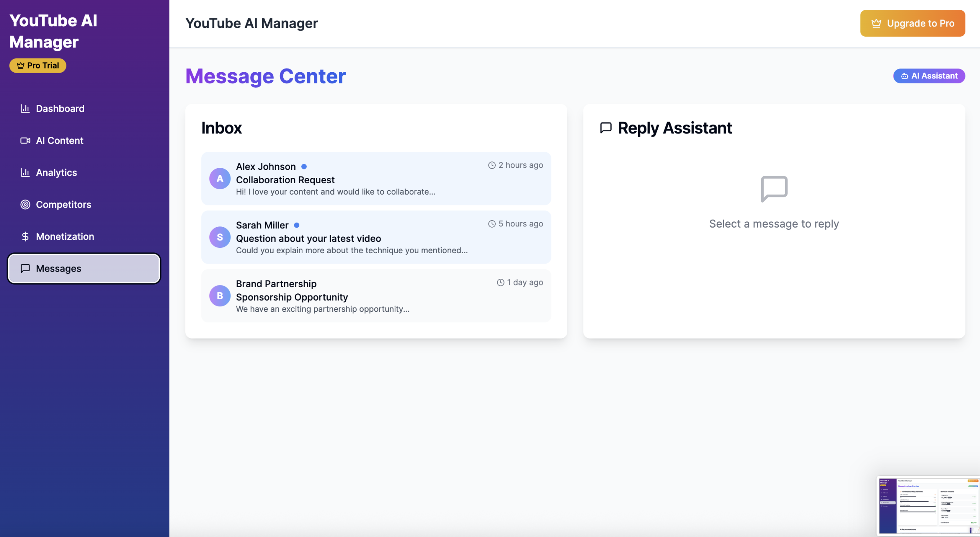Click Brand Partnership avatar circle B
980x537 pixels.
[x=220, y=296]
